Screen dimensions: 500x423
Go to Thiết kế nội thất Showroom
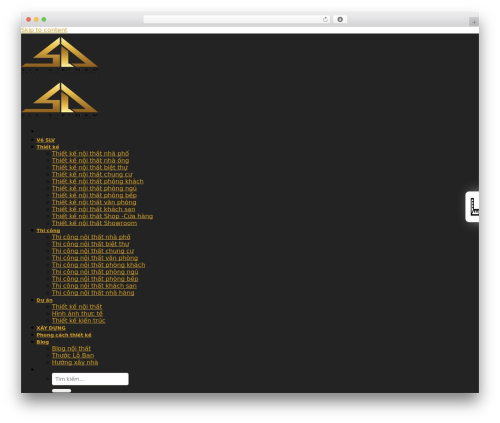click(94, 223)
